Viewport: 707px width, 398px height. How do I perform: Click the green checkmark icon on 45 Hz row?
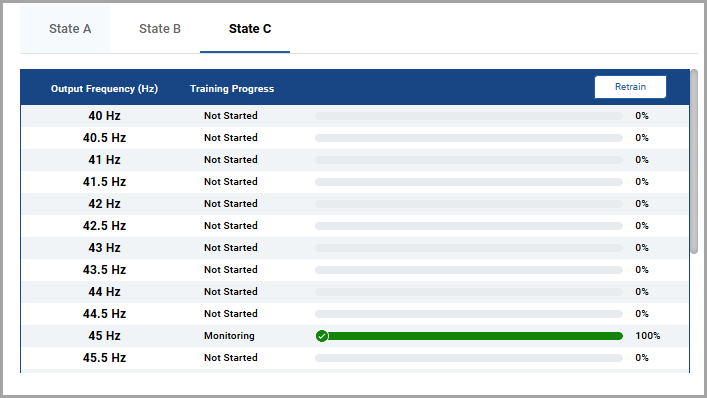pyautogui.click(x=321, y=336)
